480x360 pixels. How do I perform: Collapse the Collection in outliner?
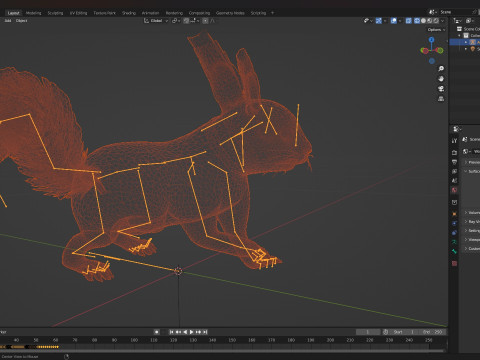pyautogui.click(x=459, y=36)
